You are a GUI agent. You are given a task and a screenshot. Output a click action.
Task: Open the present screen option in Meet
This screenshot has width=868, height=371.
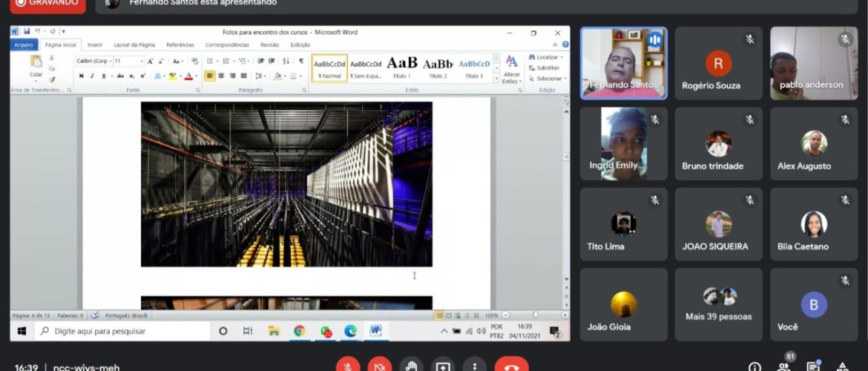pyautogui.click(x=443, y=366)
